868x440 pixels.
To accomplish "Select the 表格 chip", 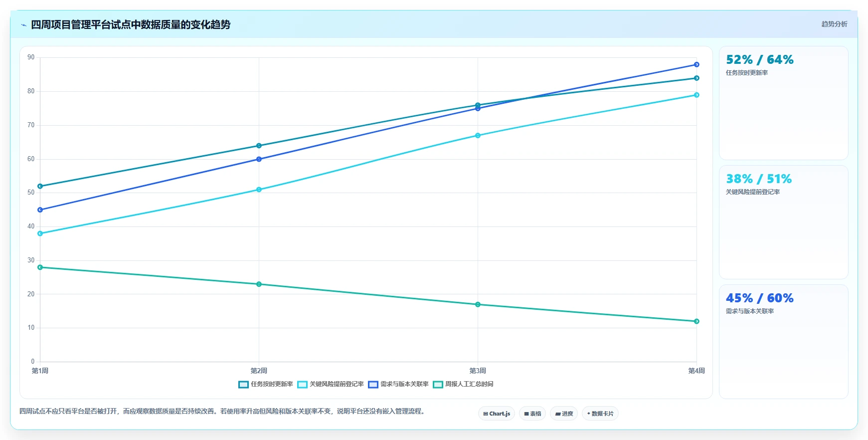I will (x=532, y=414).
